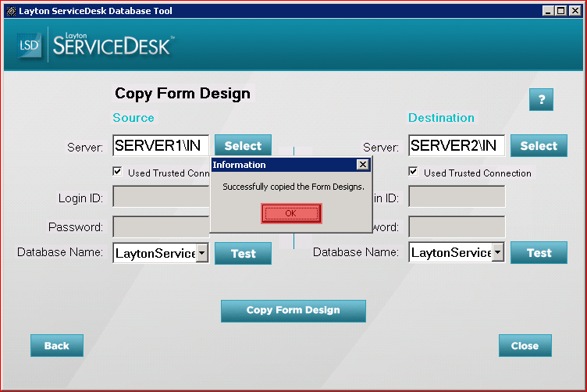Click the Source Server field SERVER1\IN

tap(161, 145)
